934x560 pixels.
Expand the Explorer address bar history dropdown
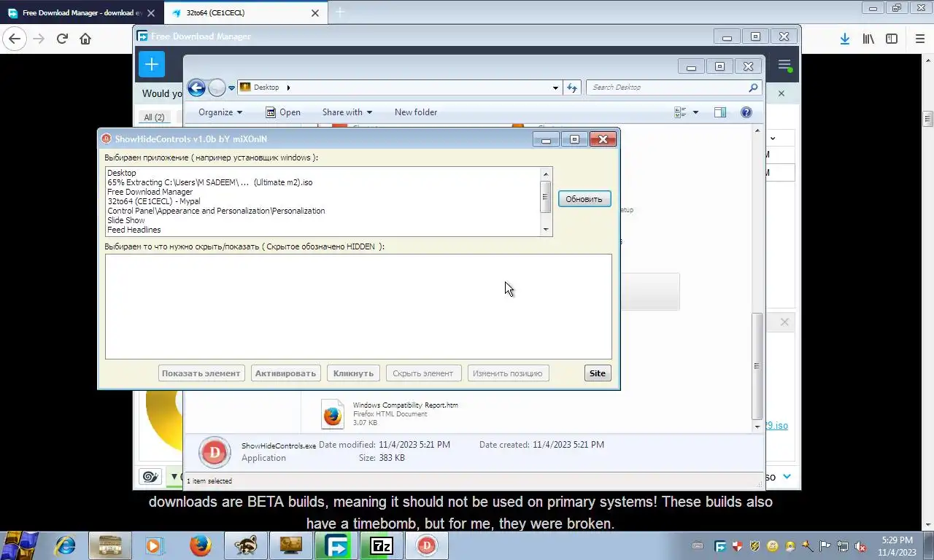click(x=555, y=87)
